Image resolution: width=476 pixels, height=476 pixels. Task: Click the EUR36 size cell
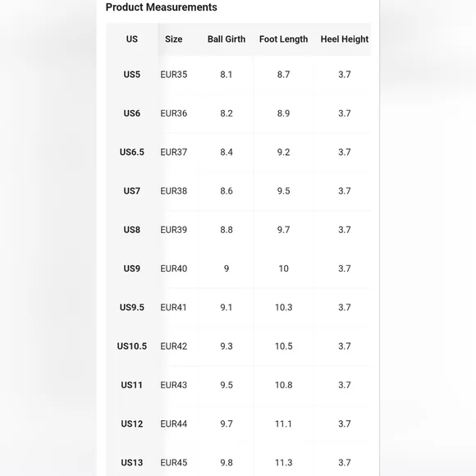point(174,113)
